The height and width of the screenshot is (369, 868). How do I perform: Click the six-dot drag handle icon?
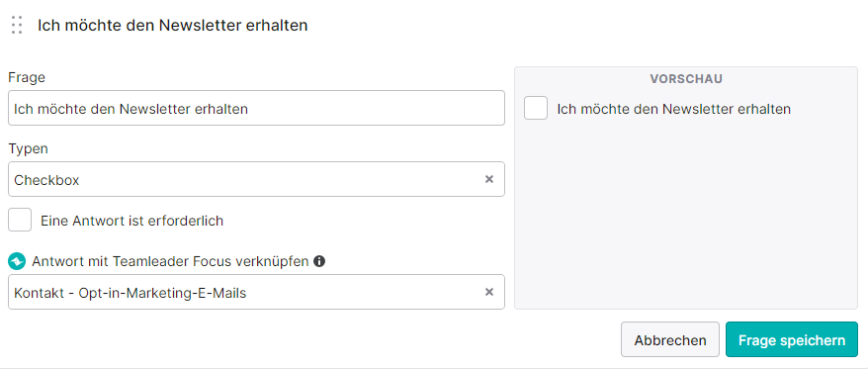tap(17, 25)
